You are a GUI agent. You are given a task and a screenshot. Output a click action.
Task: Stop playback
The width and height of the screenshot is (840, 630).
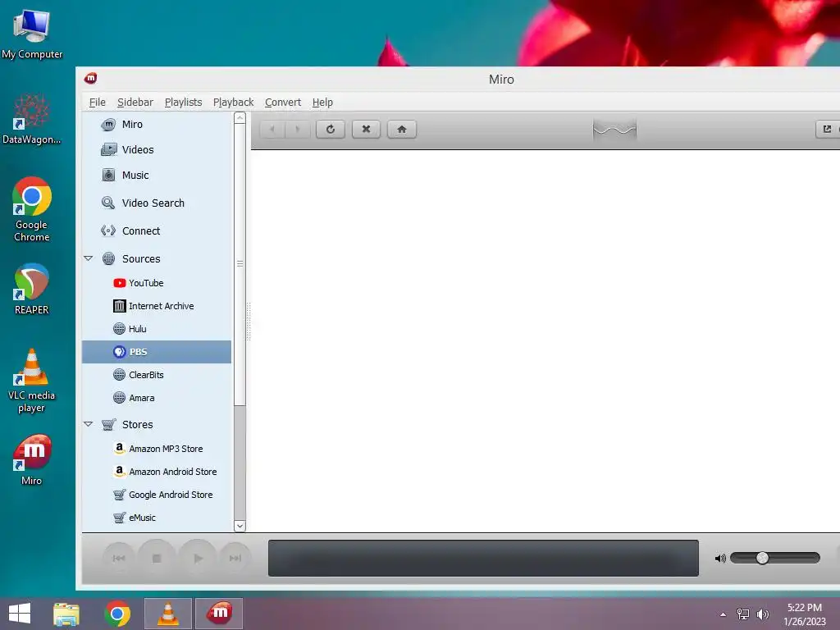point(157,558)
